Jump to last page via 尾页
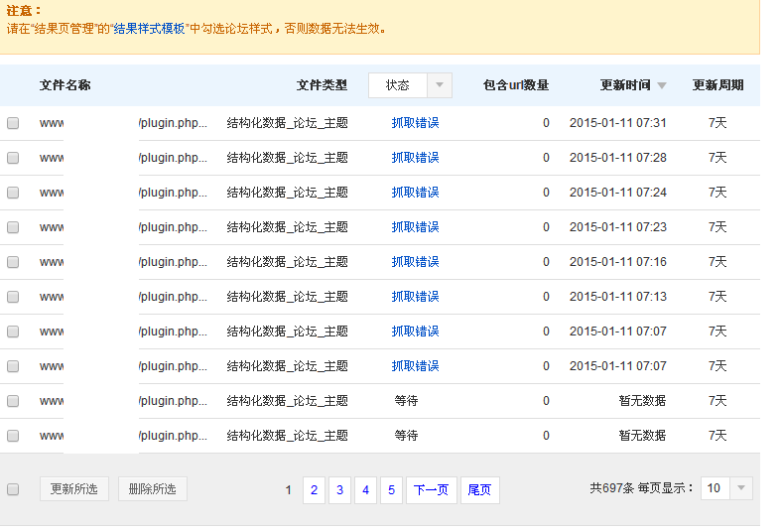 [479, 490]
